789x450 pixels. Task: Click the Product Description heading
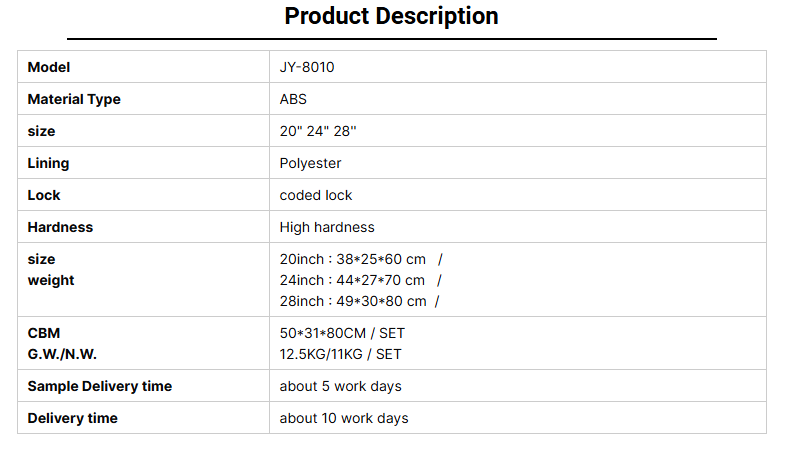(391, 16)
